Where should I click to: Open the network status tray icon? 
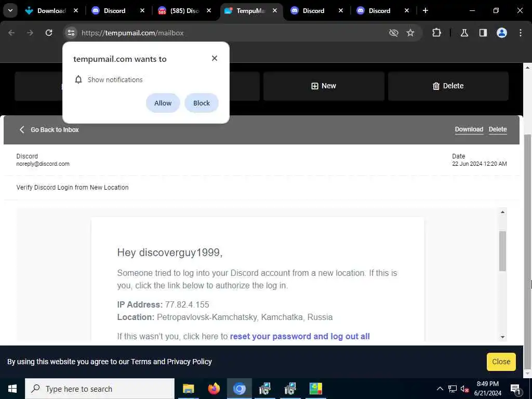click(453, 389)
